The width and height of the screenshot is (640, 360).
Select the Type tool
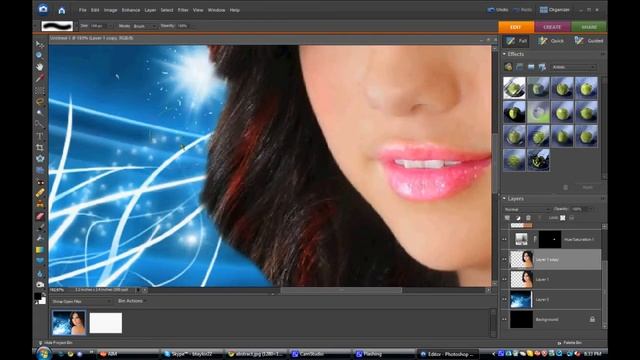pyautogui.click(x=40, y=136)
